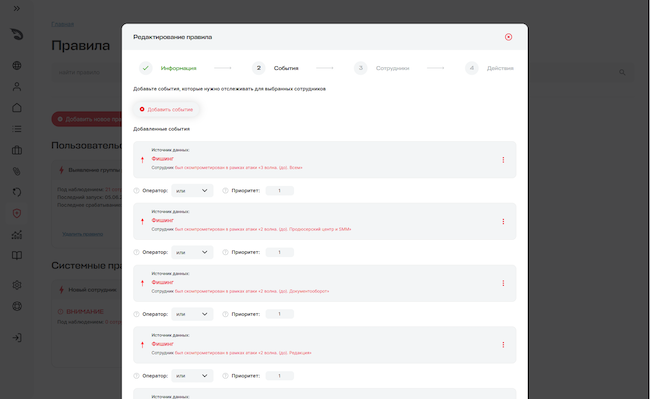Open the shield rules section in sidebar
Screen dimensions: 650x399
[x=17, y=213]
